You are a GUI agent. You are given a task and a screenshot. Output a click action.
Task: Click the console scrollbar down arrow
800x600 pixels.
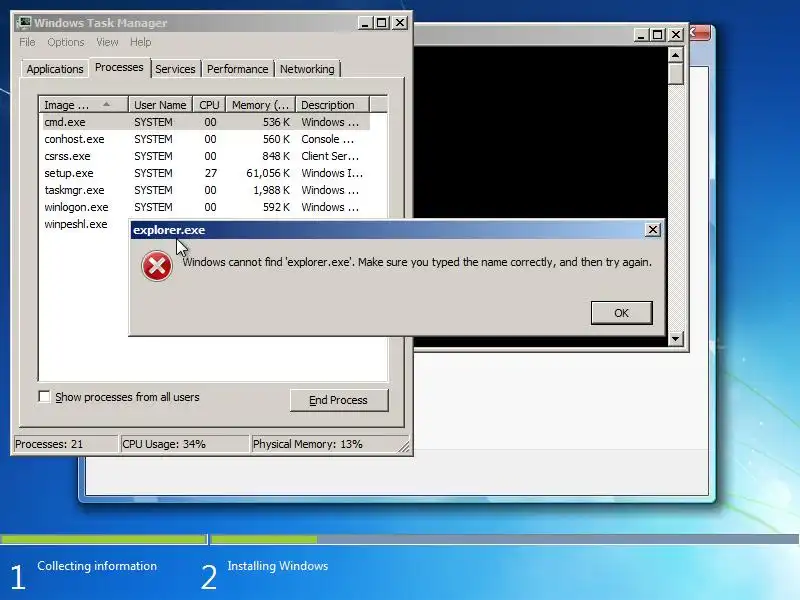(x=676, y=338)
